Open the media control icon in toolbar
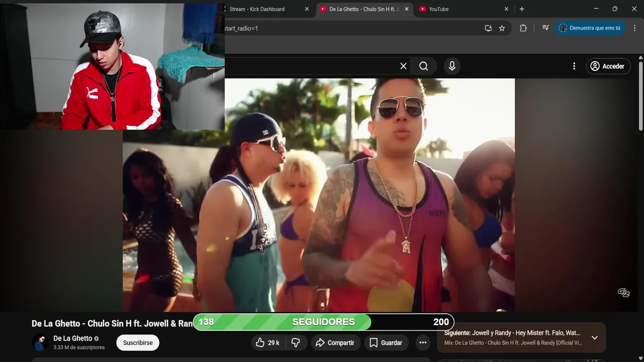Screen dimensions: 644x362 pyautogui.click(x=545, y=28)
